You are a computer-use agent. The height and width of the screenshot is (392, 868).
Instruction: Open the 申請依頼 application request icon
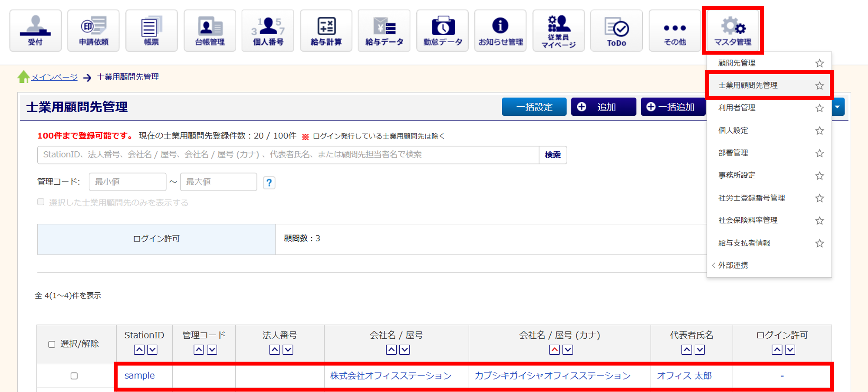pos(93,30)
